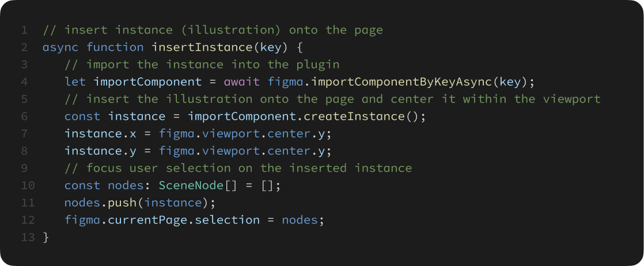This screenshot has width=644, height=266.
Task: Click the closing brace on line 13
Action: [x=46, y=237]
